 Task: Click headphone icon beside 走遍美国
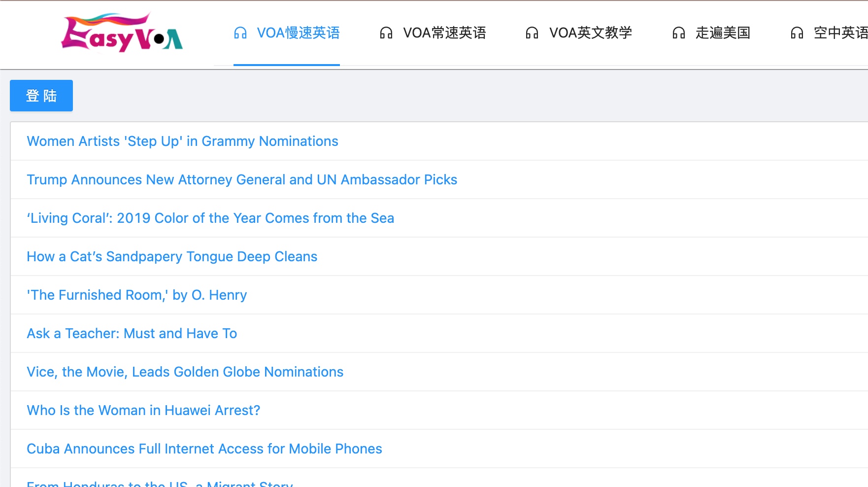click(x=679, y=33)
